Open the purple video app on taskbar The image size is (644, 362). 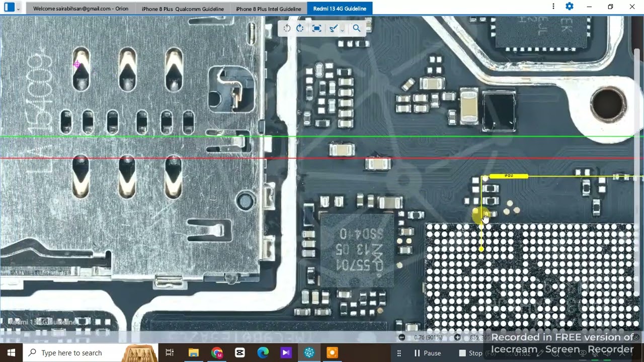[286, 353]
